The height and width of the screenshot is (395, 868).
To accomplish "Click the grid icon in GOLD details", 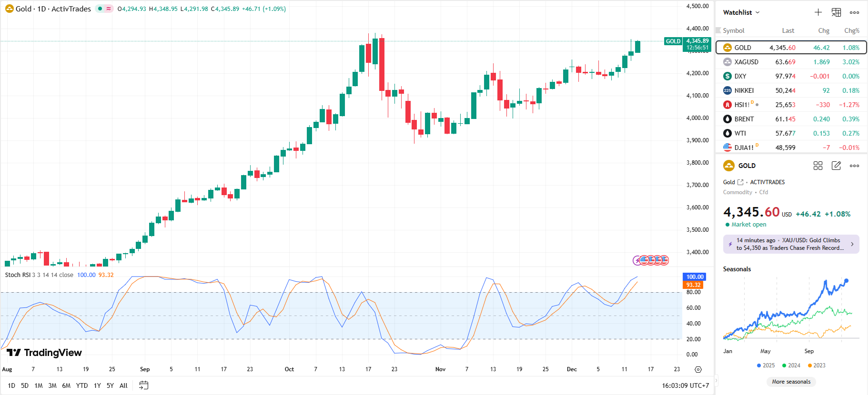I will click(x=818, y=166).
